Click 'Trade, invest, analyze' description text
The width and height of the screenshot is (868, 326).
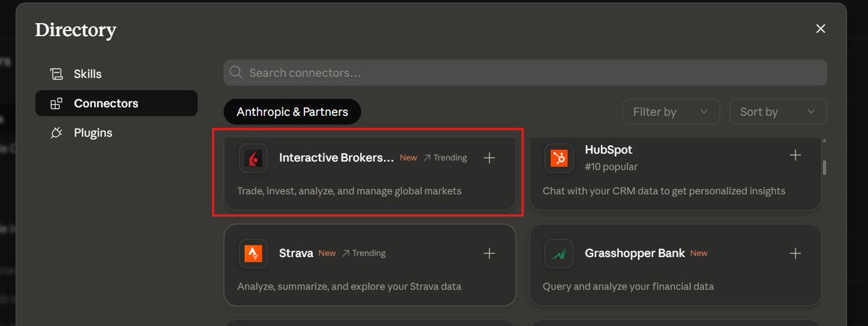(349, 191)
